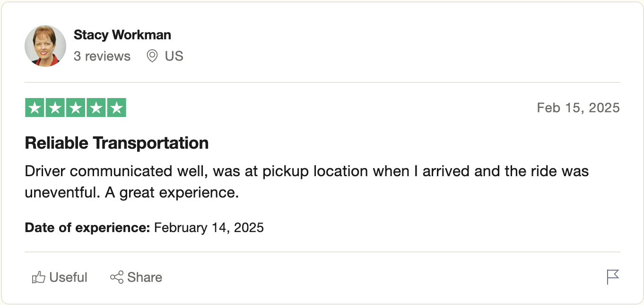The height and width of the screenshot is (305, 644).
Task: Click the location pin icon
Action: tap(152, 56)
